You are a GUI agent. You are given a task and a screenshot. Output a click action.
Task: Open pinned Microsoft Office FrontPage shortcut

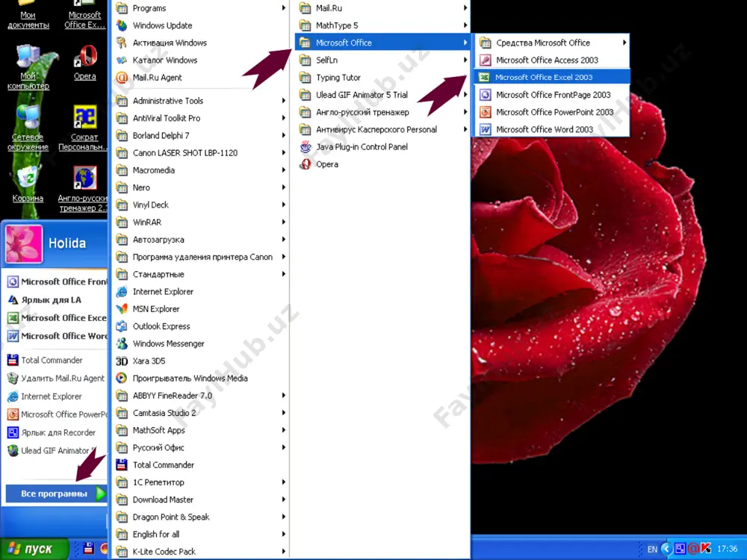pos(57,282)
